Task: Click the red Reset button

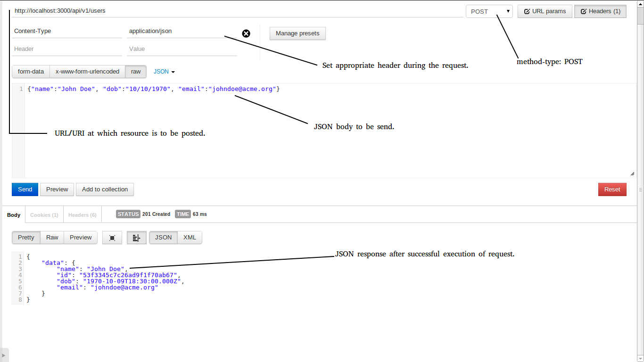Action: [612, 189]
